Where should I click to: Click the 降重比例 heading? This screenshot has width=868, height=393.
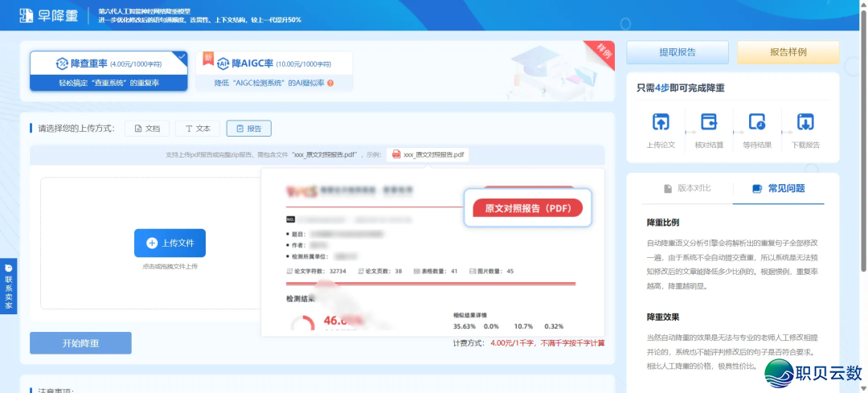(x=662, y=223)
